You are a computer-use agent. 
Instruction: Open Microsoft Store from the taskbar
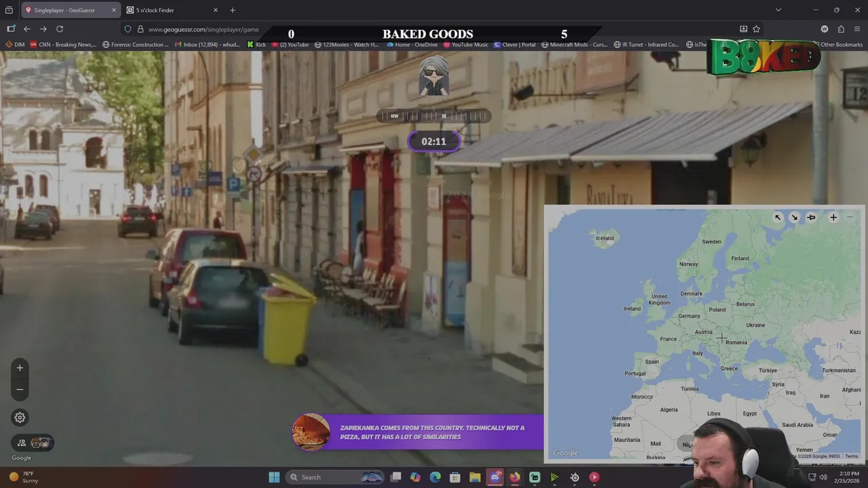455,477
